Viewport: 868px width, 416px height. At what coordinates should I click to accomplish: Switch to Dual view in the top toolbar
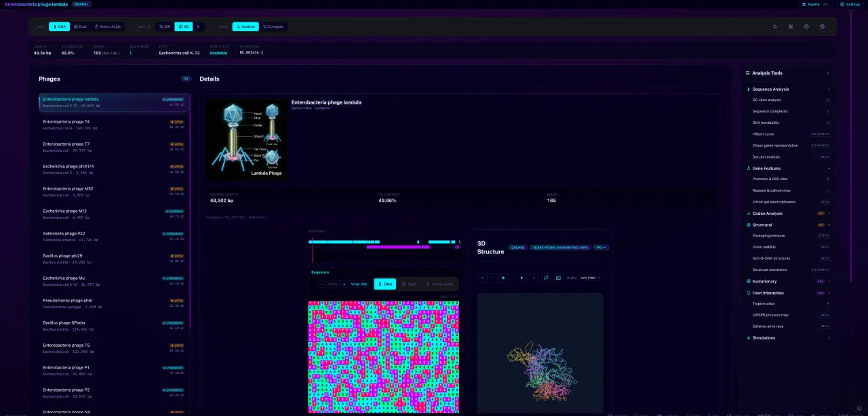(80, 26)
